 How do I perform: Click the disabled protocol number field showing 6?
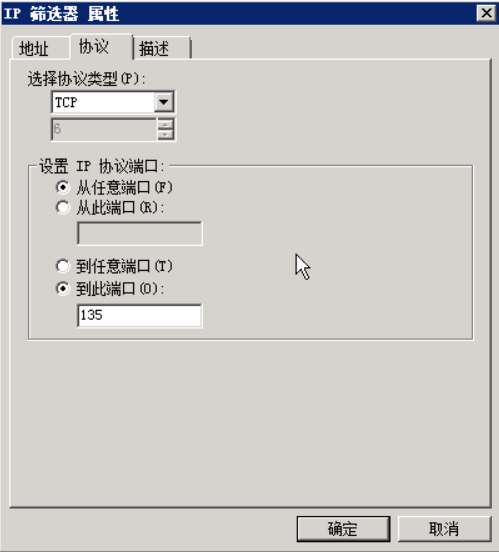(x=104, y=129)
